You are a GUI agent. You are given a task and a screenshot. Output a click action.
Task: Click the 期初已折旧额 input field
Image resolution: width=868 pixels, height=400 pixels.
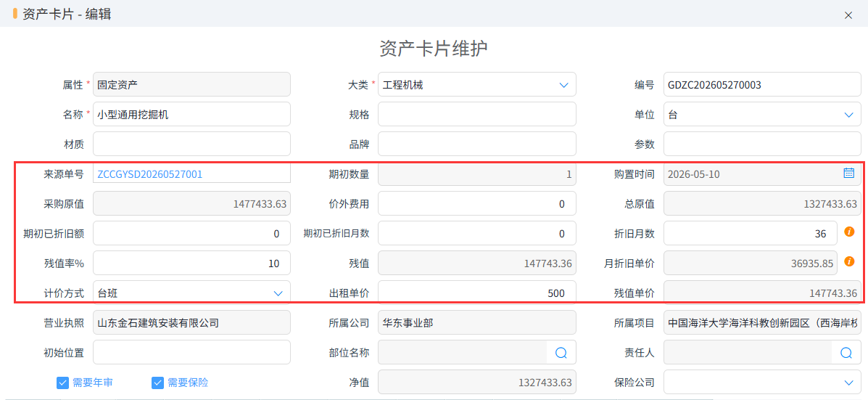pyautogui.click(x=191, y=233)
